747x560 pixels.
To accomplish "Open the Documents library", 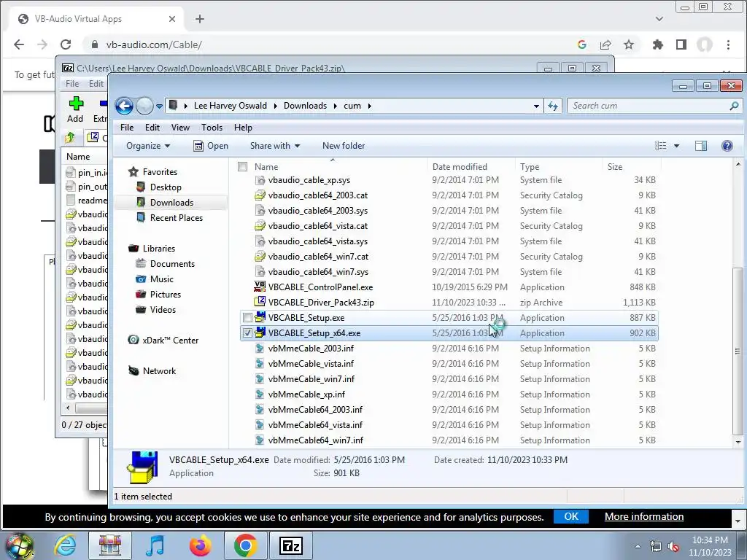I will [172, 264].
